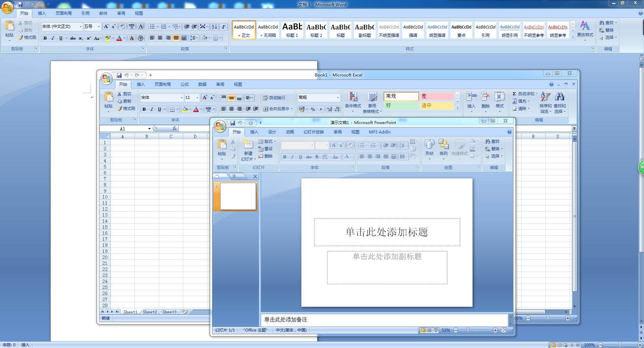644x348 pixels.
Task: Click PowerPoint's Shapes (形状) icon
Action: (x=429, y=144)
